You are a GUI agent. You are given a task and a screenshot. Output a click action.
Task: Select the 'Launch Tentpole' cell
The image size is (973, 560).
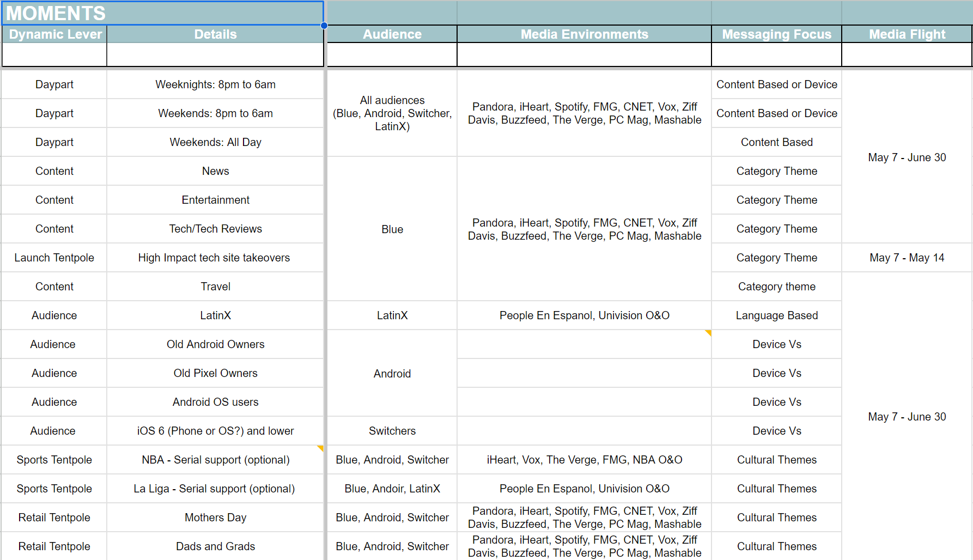point(54,258)
